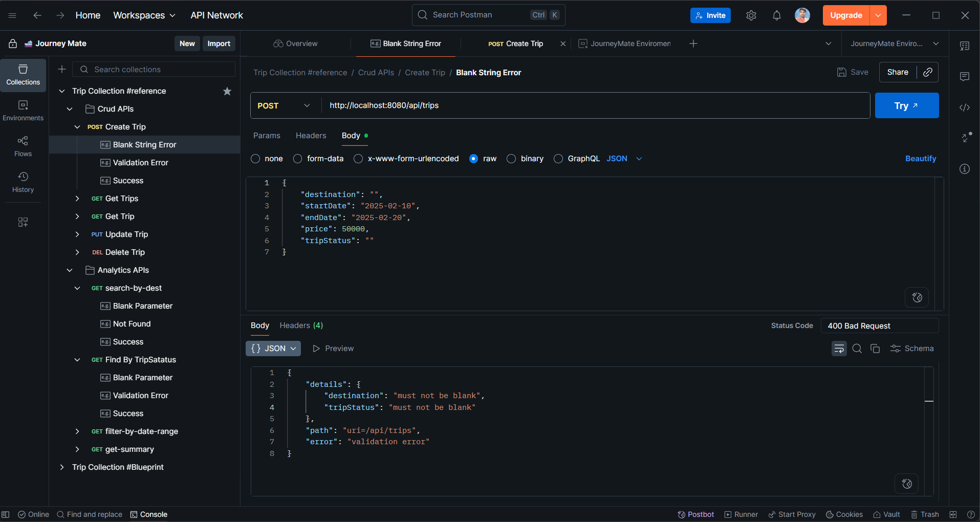Select the form-data body type
This screenshot has width=980, height=522.
pyautogui.click(x=297, y=159)
